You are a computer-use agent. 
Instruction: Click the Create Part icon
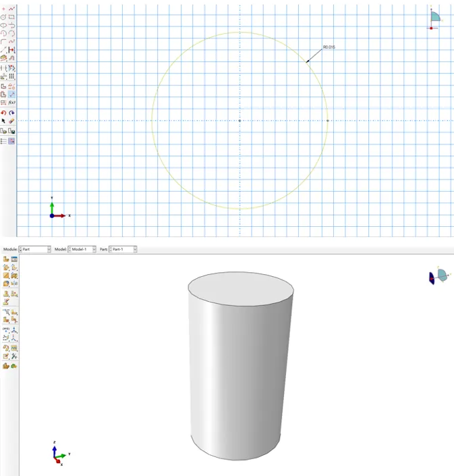point(6,259)
